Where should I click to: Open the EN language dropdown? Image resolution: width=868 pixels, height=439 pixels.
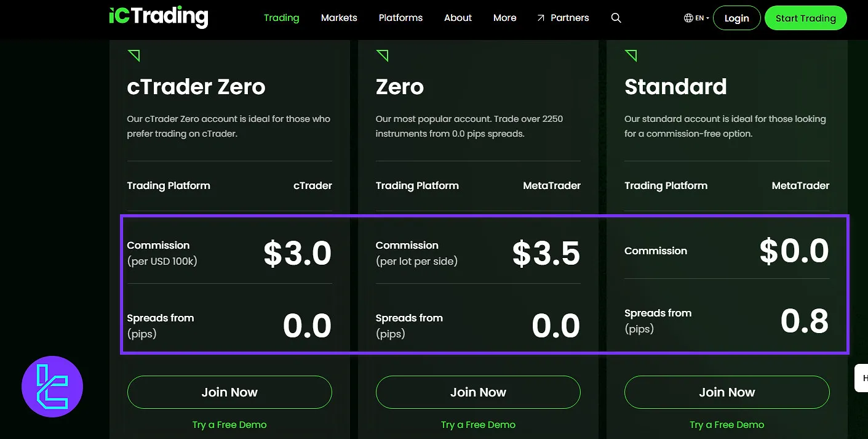702,18
